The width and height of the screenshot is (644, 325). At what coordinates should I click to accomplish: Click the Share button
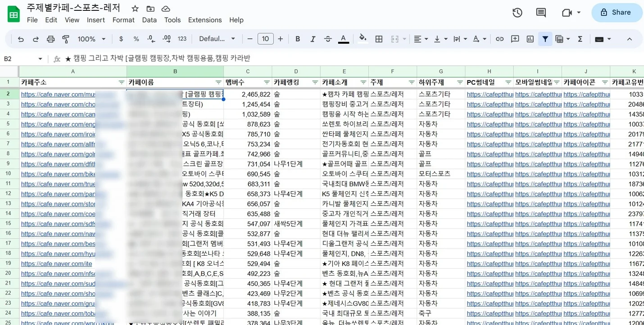pos(617,13)
